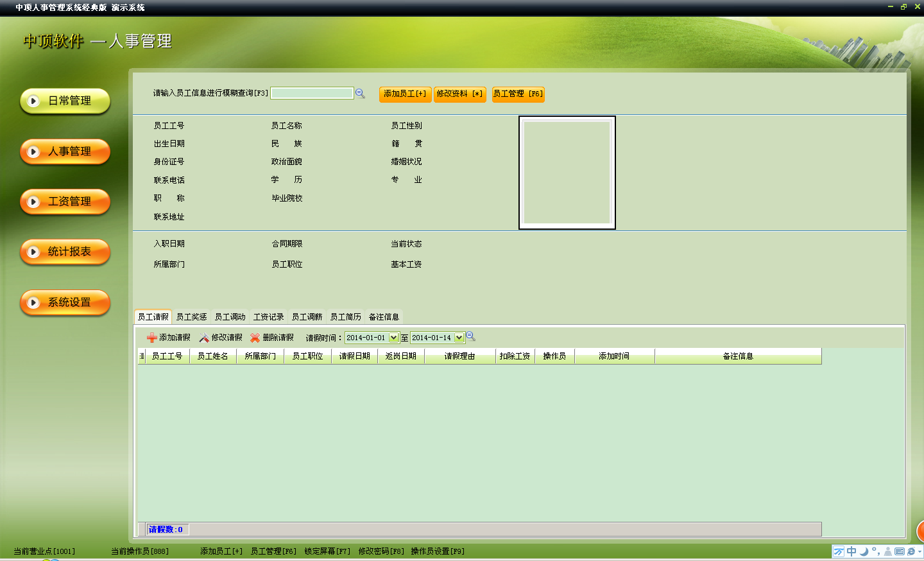The width and height of the screenshot is (924, 561).
Task: Click the arrow icon on 日常管理 button
Action: click(x=34, y=101)
